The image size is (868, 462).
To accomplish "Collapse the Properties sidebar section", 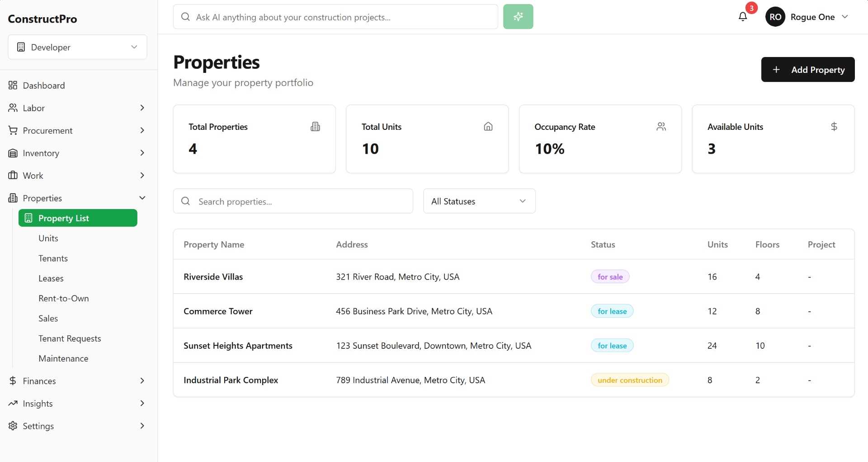I will point(142,198).
